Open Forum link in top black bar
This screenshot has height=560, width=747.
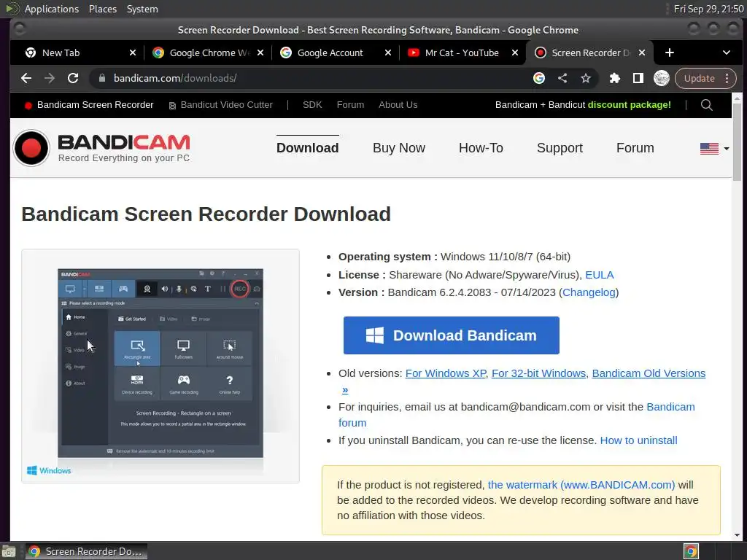pyautogui.click(x=350, y=105)
